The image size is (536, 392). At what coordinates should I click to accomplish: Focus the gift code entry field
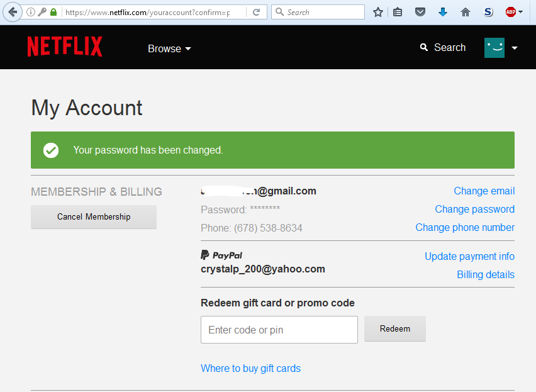click(279, 330)
